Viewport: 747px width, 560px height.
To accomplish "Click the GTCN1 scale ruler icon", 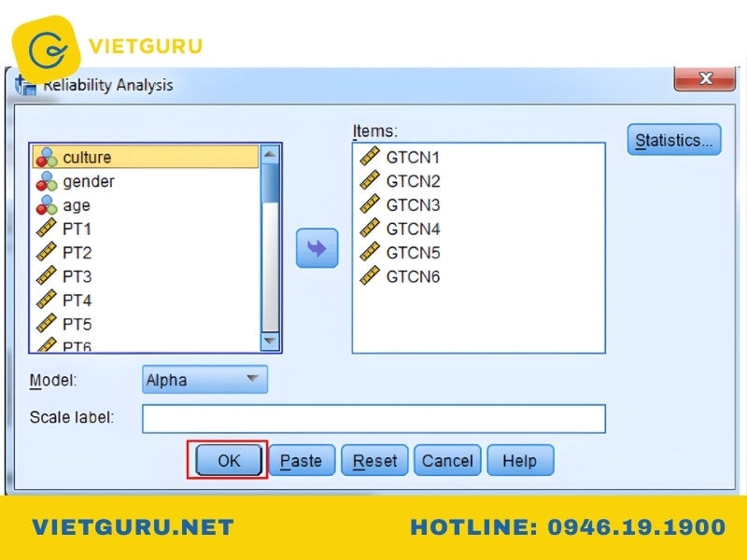I will click(370, 156).
